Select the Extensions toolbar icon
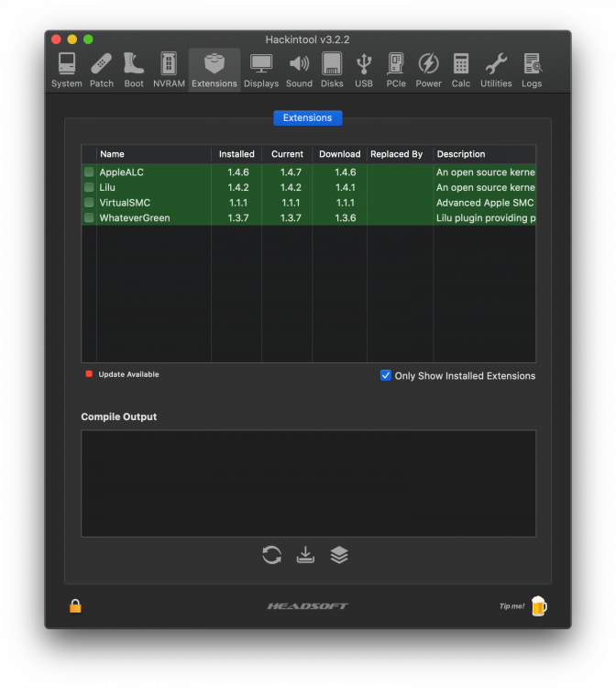616x688 pixels. pos(214,71)
